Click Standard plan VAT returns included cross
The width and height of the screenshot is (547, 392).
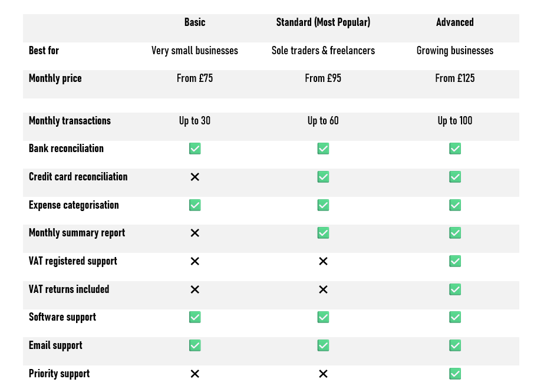click(x=323, y=289)
